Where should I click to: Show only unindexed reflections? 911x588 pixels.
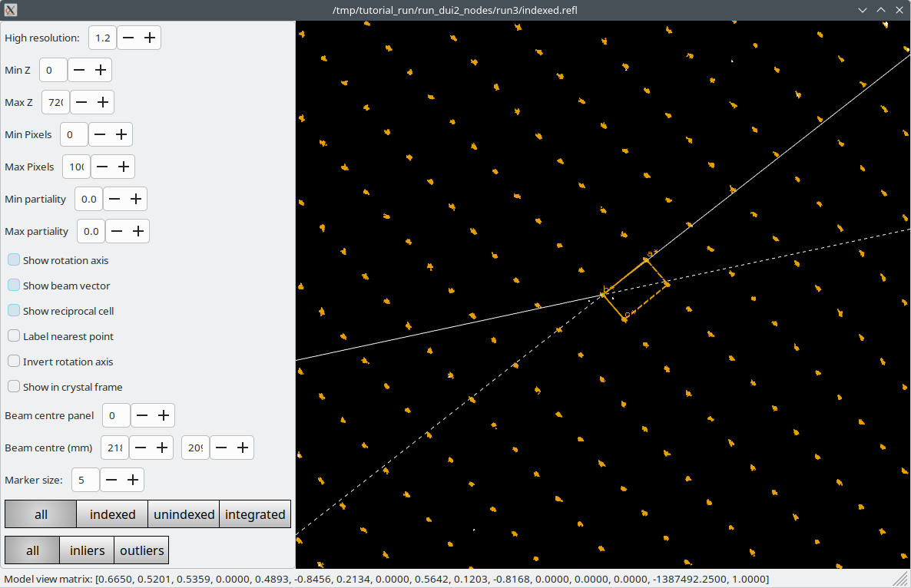pyautogui.click(x=184, y=514)
